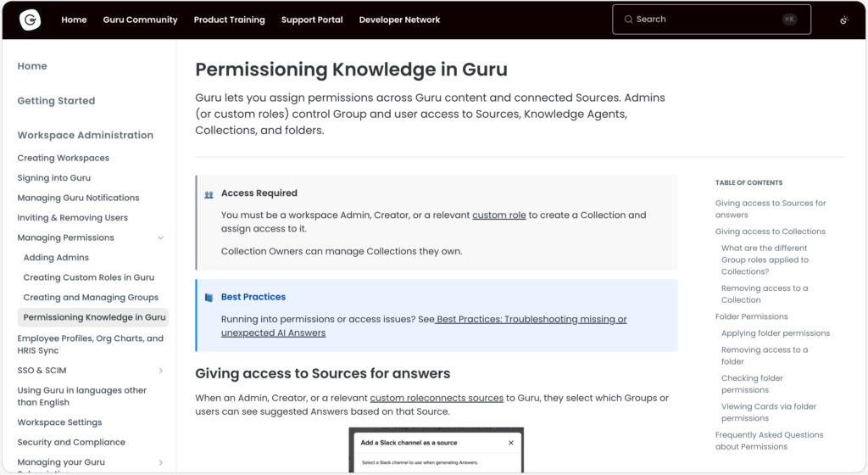
Task: Expand the SSO & SCIM section
Action: pos(161,371)
